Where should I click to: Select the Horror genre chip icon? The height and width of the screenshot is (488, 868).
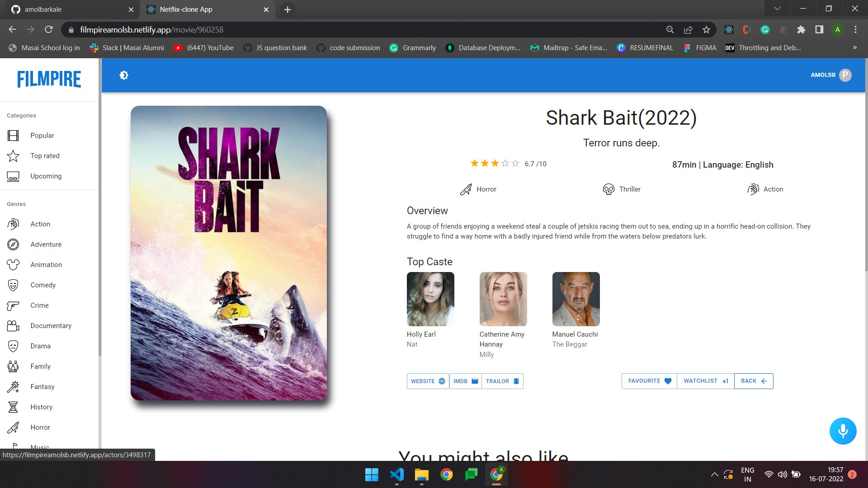click(x=466, y=189)
